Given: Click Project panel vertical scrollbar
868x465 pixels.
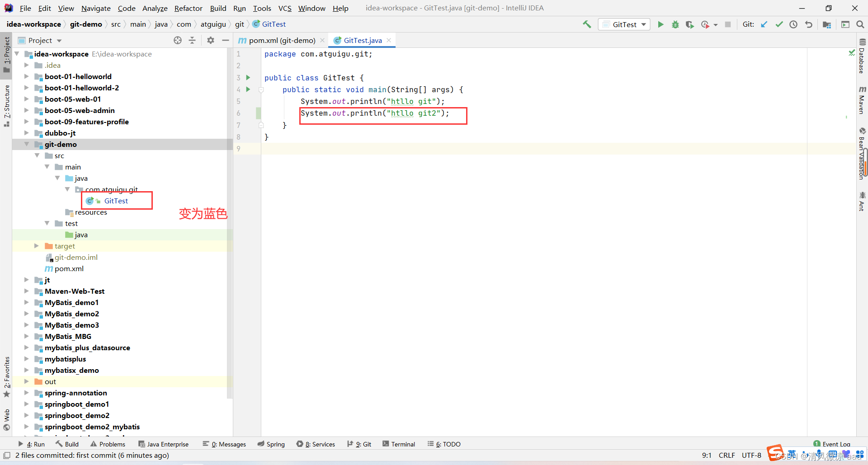Looking at the screenshot, I should pyautogui.click(x=230, y=224).
